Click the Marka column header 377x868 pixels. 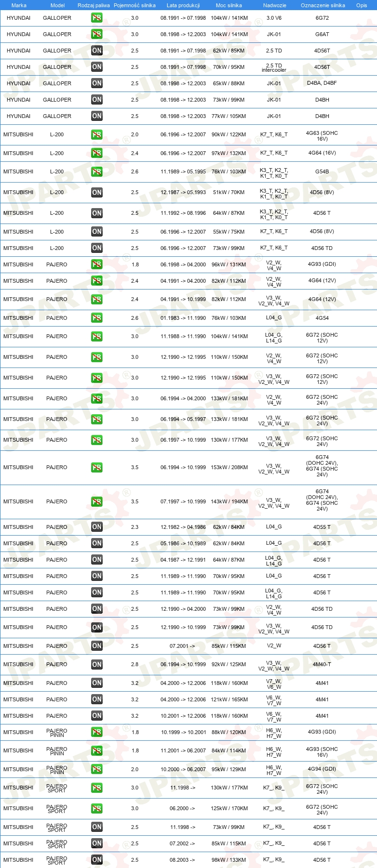19,5
